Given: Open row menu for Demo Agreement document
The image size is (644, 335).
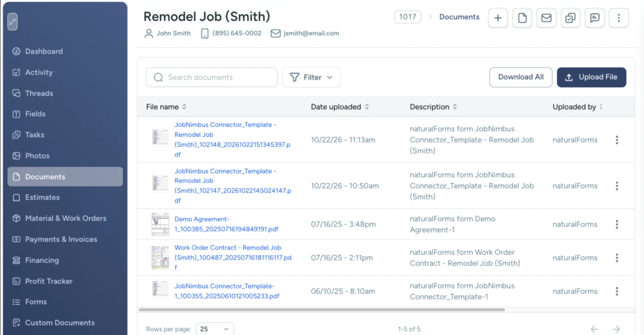Looking at the screenshot, I should (617, 224).
